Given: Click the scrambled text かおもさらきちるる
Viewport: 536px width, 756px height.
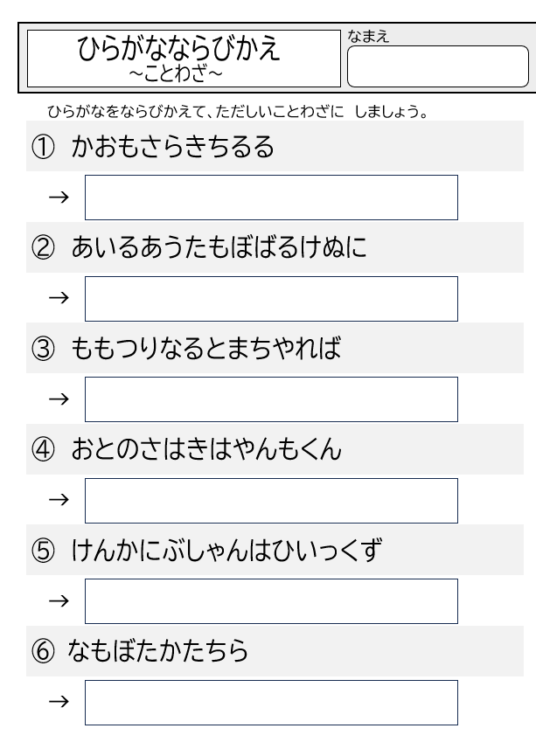Looking at the screenshot, I should 173,147.
